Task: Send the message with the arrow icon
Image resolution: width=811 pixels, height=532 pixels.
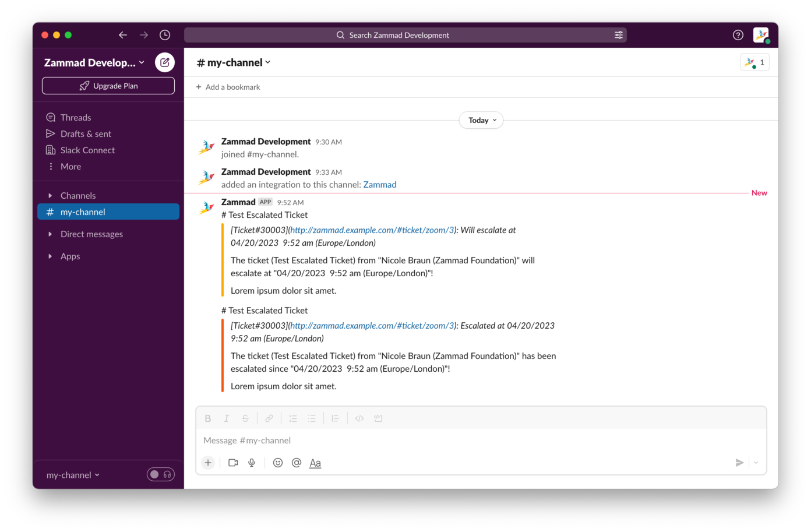Action: coord(739,463)
